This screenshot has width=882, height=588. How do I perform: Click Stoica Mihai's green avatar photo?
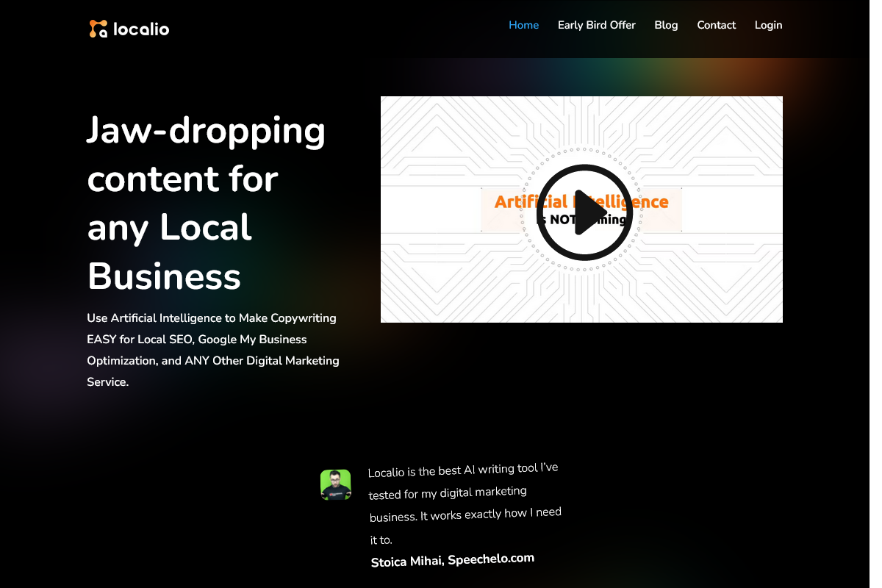(x=335, y=485)
